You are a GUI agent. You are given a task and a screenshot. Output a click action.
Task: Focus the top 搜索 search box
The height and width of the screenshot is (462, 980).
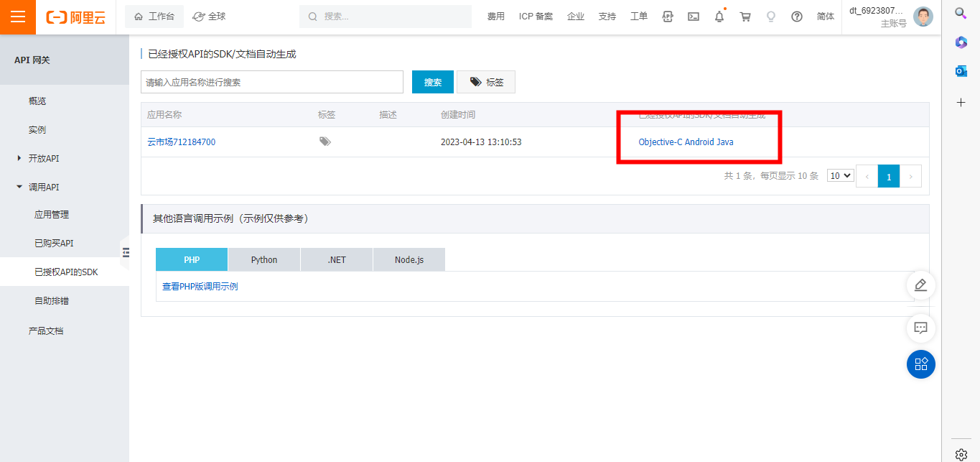pyautogui.click(x=385, y=17)
